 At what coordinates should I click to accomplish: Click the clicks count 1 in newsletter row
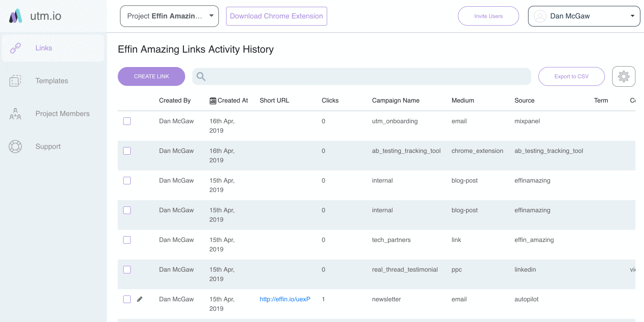click(x=324, y=299)
